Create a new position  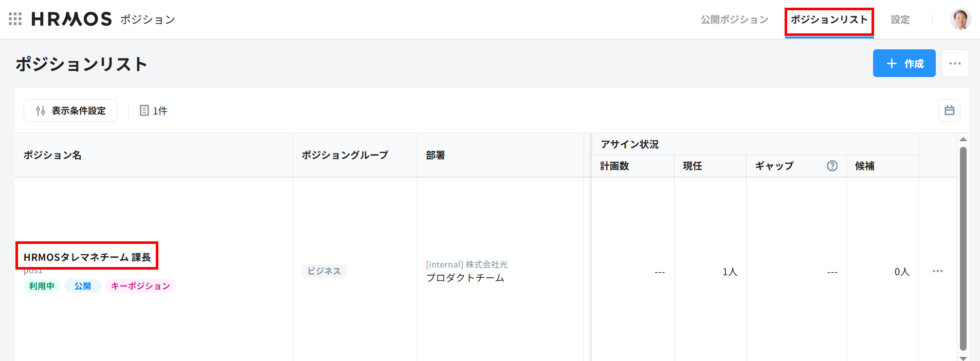[x=904, y=63]
